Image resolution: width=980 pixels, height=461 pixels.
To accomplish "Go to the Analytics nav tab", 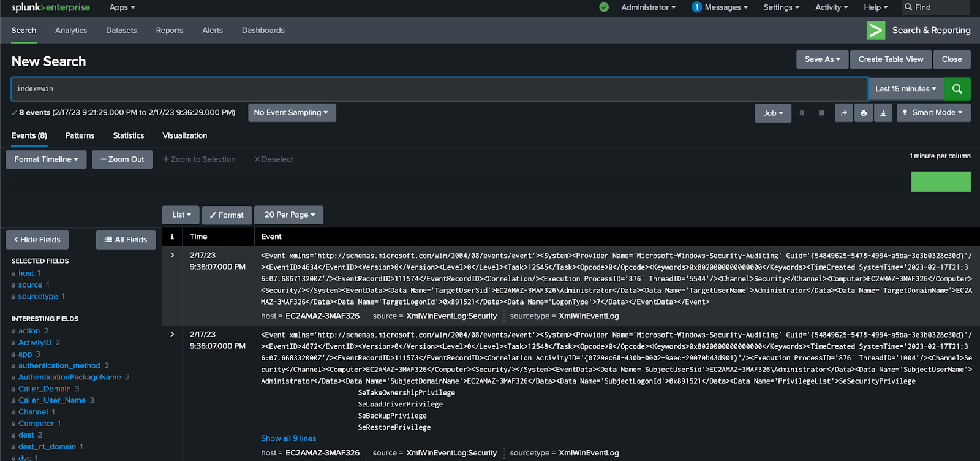I will (x=71, y=31).
